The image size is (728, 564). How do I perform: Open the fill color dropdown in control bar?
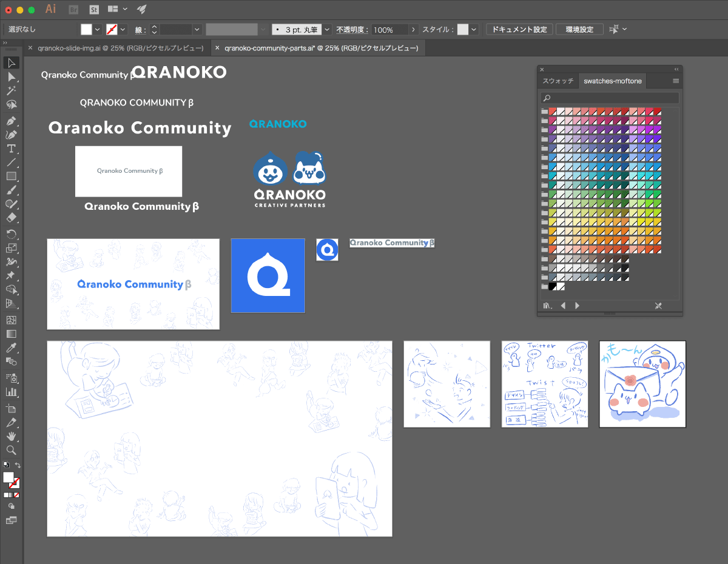(x=98, y=29)
